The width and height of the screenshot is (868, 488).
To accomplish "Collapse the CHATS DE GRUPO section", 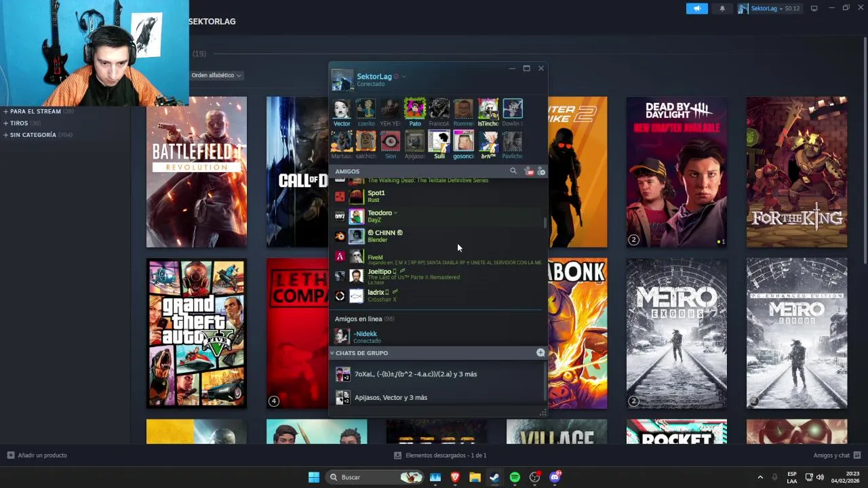I will [x=332, y=352].
